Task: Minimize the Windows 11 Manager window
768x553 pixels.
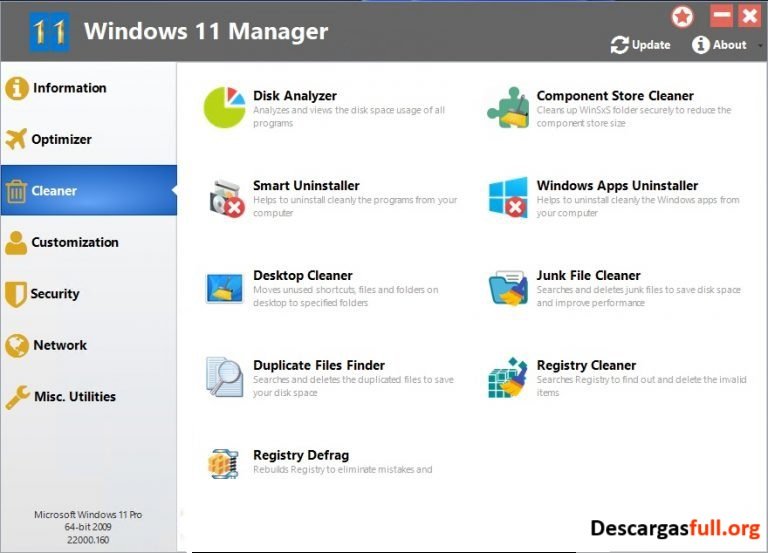Action: click(721, 16)
